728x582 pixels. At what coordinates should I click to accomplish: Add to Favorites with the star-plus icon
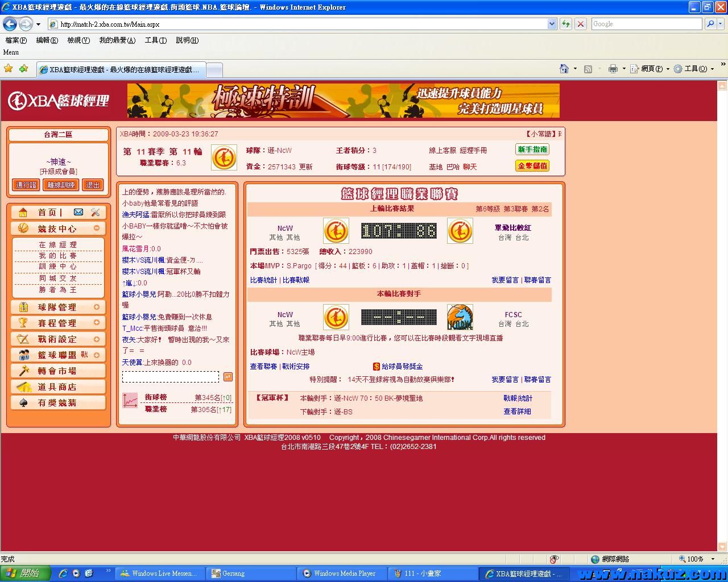pos(23,69)
